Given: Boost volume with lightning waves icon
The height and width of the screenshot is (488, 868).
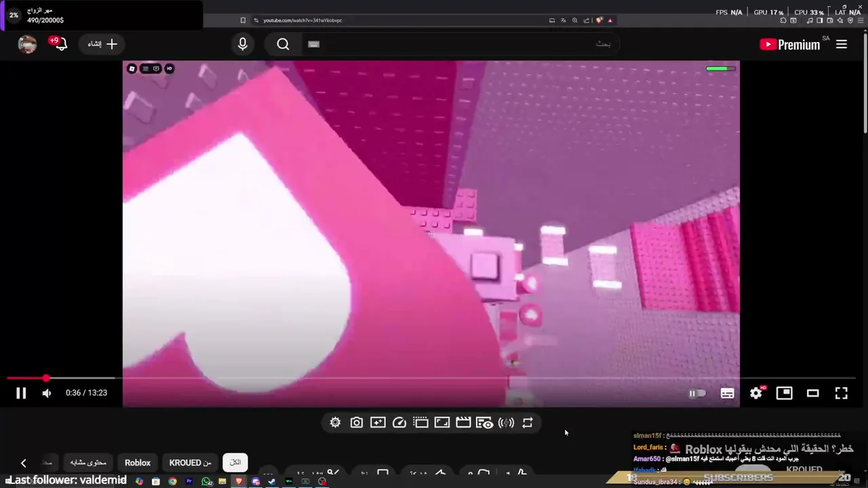Looking at the screenshot, I should pos(506,422).
